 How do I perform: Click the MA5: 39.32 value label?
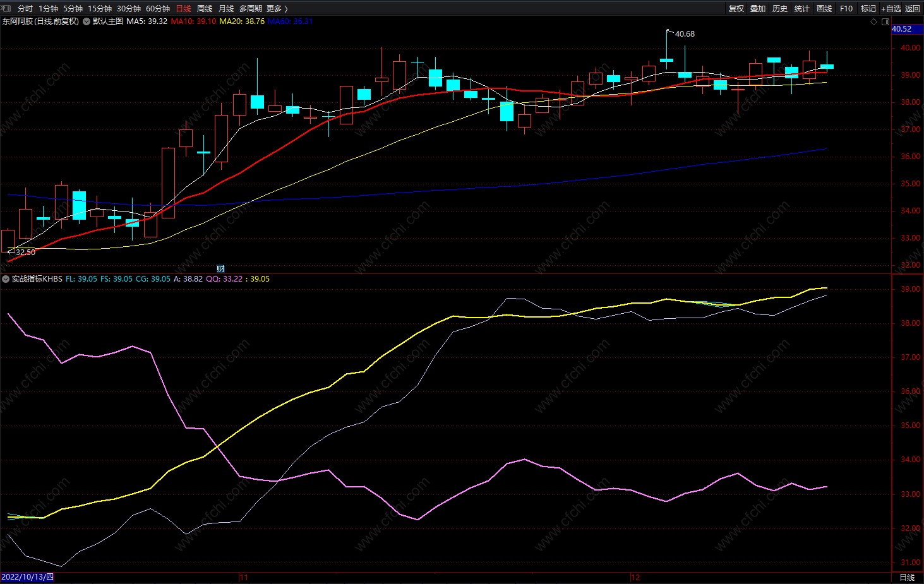point(147,21)
